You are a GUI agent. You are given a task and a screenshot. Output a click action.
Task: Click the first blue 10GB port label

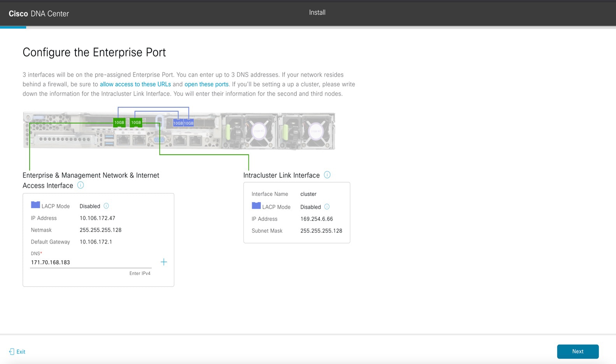pyautogui.click(x=178, y=123)
